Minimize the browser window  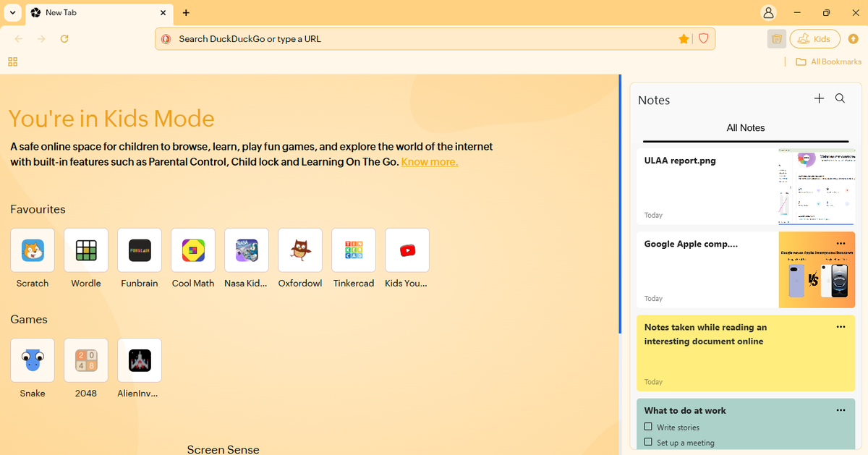[796, 13]
